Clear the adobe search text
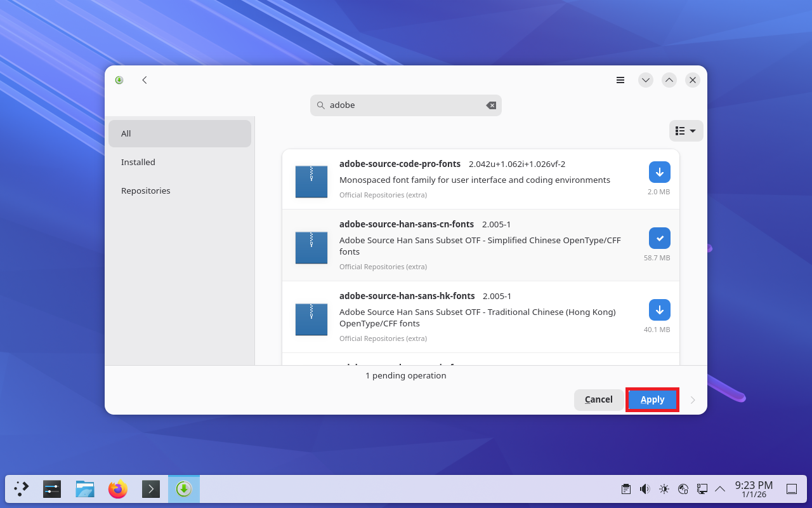Screen dimensions: 812x508 tap(491, 105)
